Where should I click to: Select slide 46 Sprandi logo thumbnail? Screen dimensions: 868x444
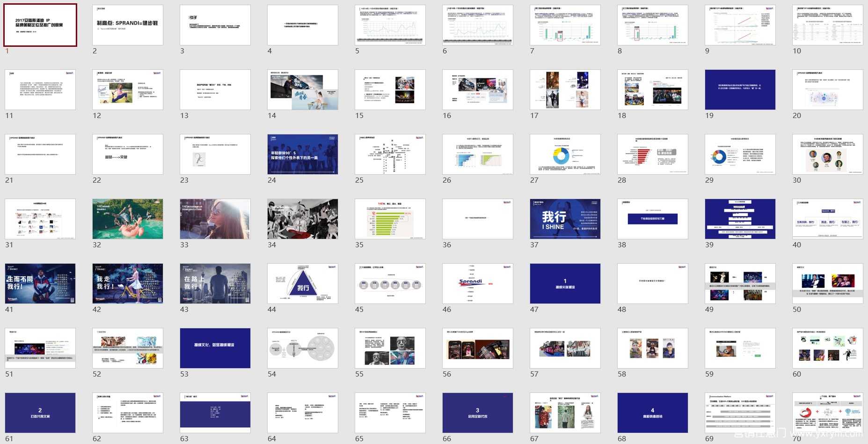(x=478, y=283)
